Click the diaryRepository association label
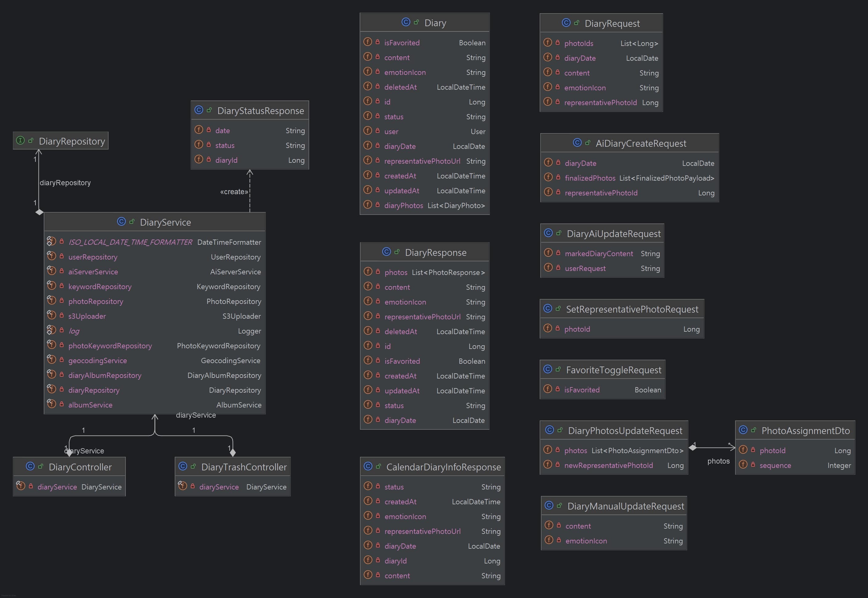Viewport: 868px width, 598px height. [65, 182]
